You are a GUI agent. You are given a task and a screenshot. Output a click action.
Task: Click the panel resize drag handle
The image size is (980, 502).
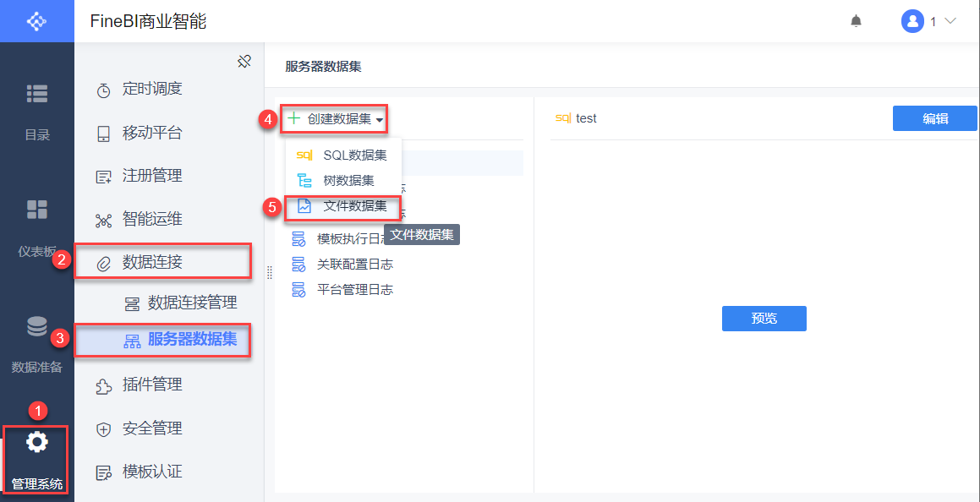point(270,272)
